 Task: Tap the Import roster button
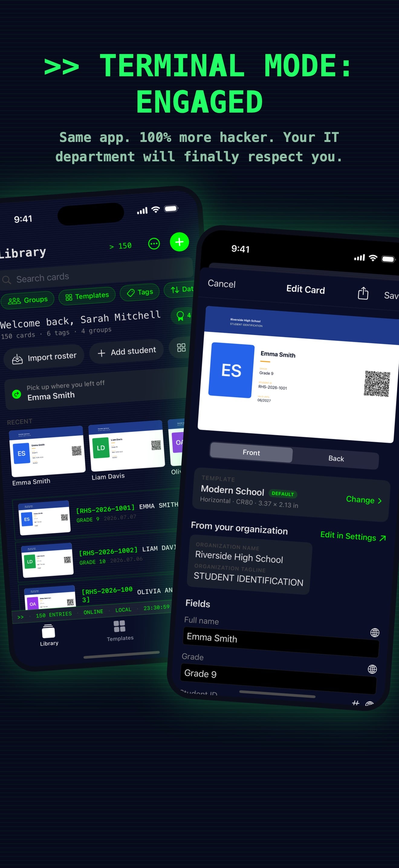44,357
